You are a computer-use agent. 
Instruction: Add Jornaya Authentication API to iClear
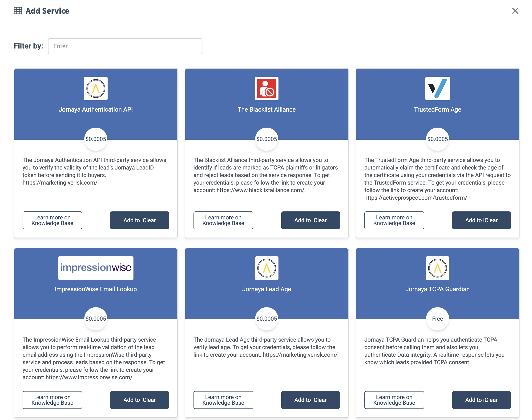[x=139, y=220]
